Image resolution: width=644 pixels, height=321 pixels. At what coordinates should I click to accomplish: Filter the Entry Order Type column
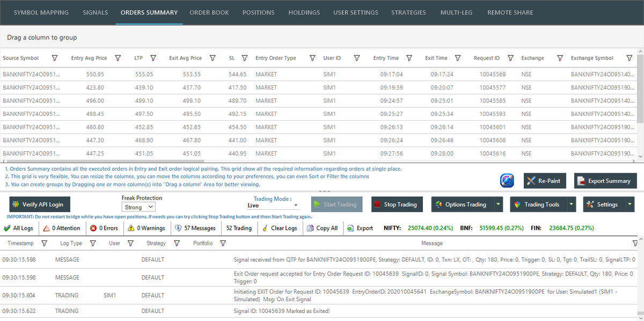[312, 58]
